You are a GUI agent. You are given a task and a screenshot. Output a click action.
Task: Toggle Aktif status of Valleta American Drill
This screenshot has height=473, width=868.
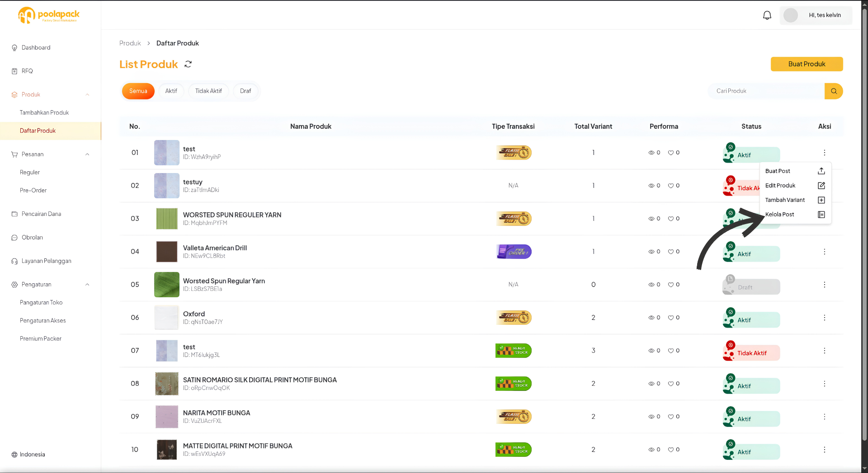[x=751, y=252]
